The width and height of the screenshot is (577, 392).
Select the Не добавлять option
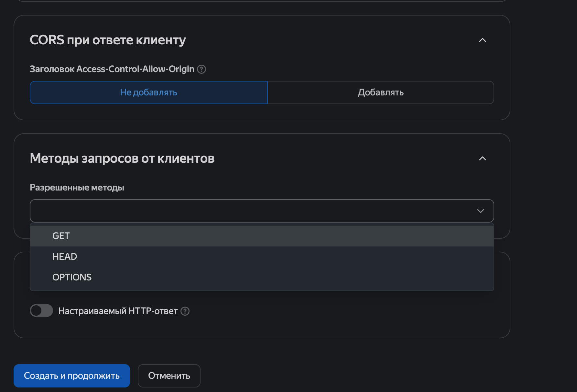coord(149,93)
